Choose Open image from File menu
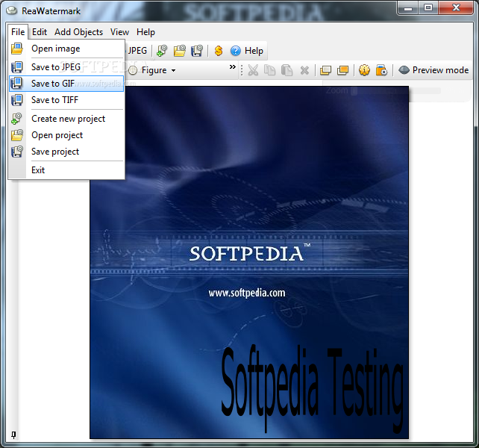The width and height of the screenshot is (479, 448). pyautogui.click(x=66, y=49)
